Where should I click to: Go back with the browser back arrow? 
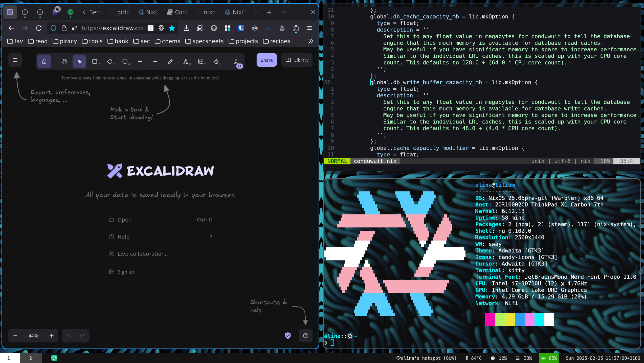(11, 28)
